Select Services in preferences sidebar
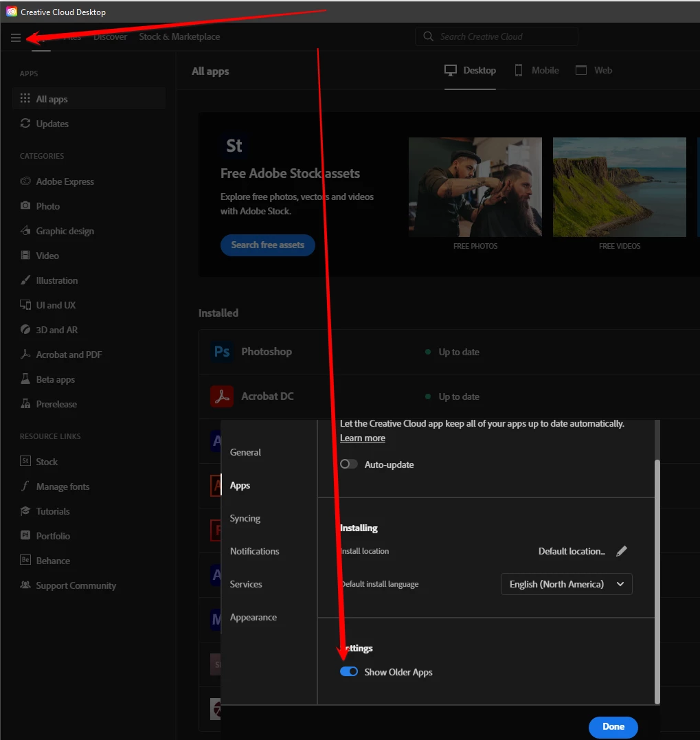 tap(246, 584)
